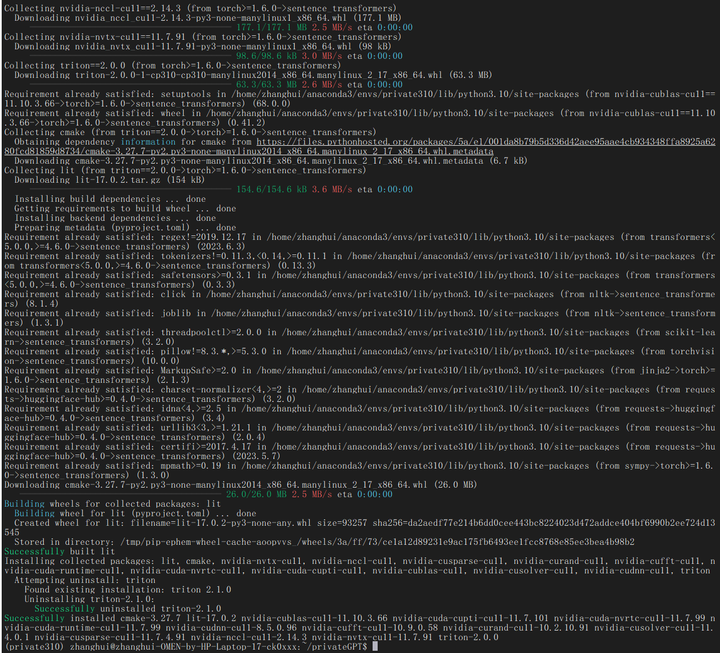Click the 'Attempting uninstall: triton' line
Viewport: 720px width, 653px height.
tap(85, 580)
